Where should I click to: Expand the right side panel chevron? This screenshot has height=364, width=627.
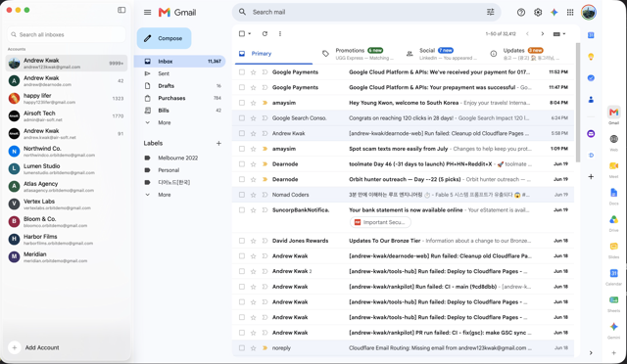591,353
